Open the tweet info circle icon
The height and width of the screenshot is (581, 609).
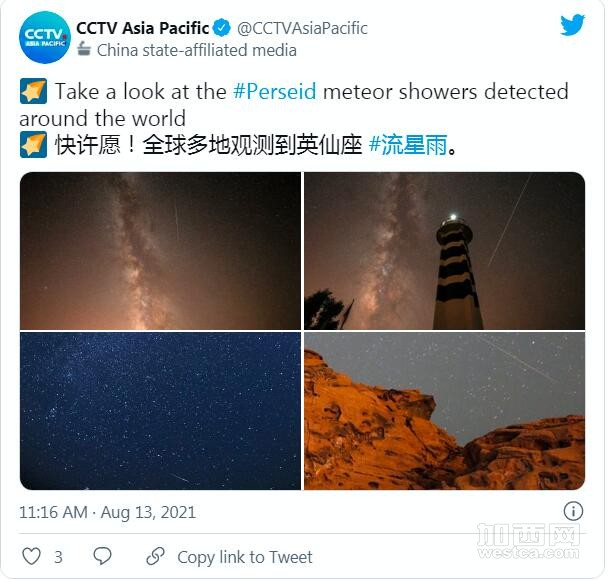(573, 511)
